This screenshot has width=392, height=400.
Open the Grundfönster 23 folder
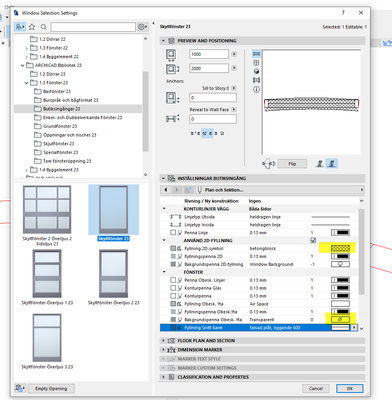pyautogui.click(x=60, y=126)
